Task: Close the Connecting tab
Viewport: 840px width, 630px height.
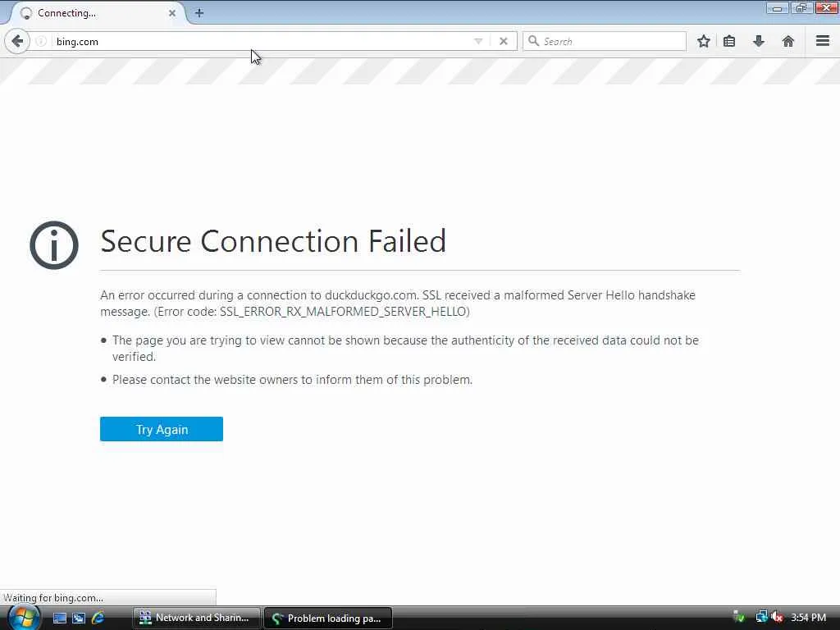Action: (x=172, y=13)
